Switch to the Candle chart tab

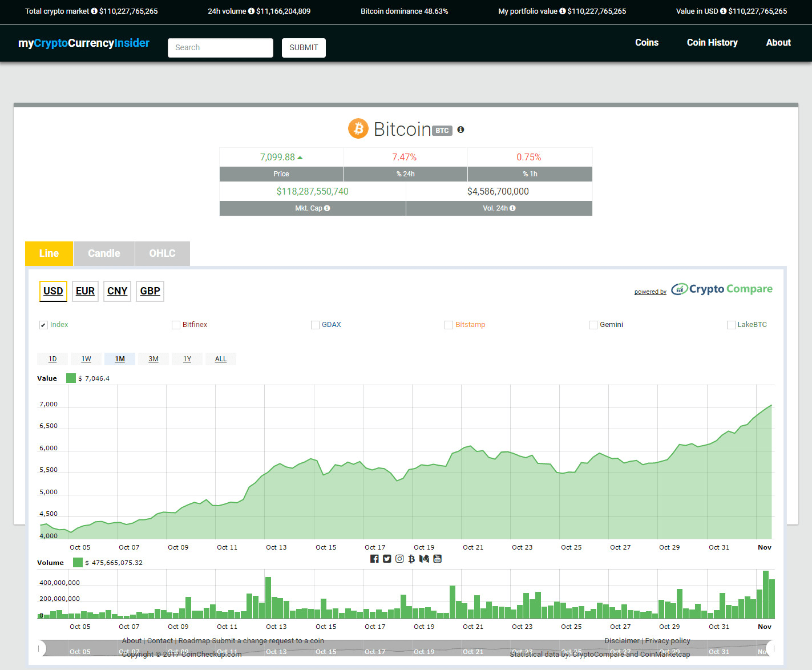104,253
